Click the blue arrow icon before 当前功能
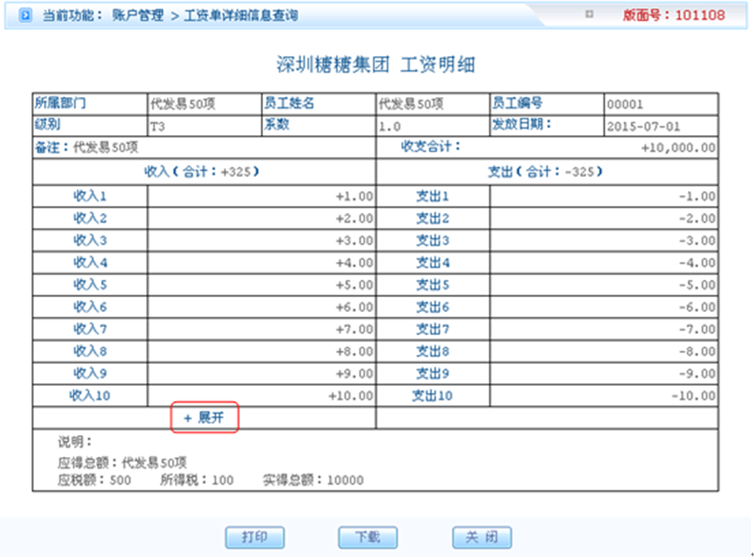This screenshot has height=560, width=754. (x=26, y=16)
